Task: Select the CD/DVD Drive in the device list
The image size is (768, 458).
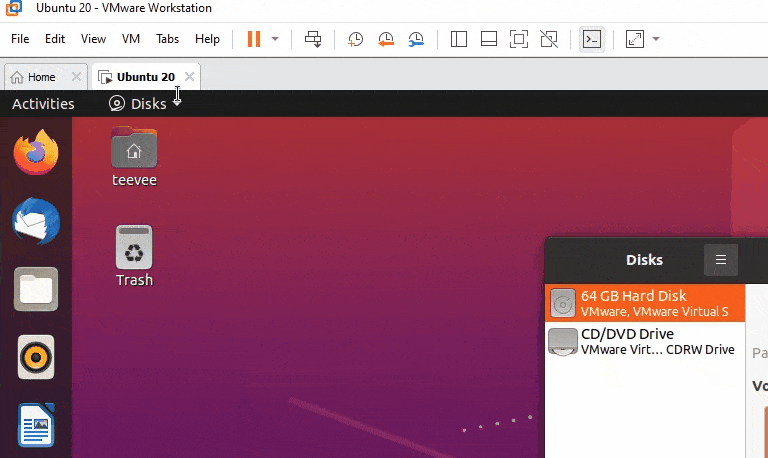Action: [645, 341]
